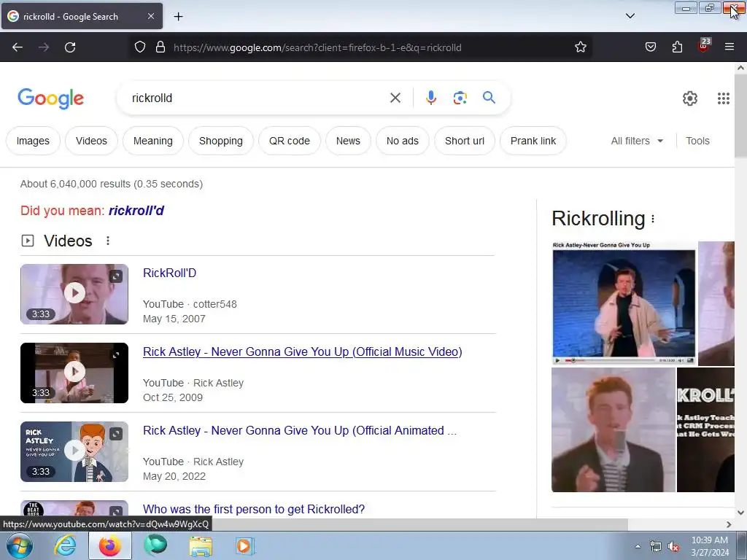Click the URL address bar
The image size is (747, 560).
(362, 47)
